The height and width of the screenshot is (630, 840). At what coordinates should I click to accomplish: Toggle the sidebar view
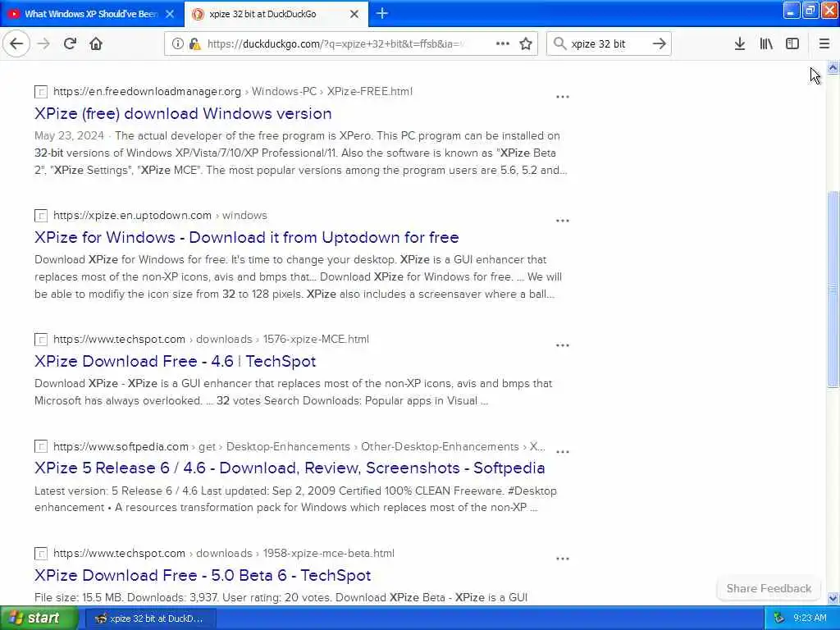792,43
